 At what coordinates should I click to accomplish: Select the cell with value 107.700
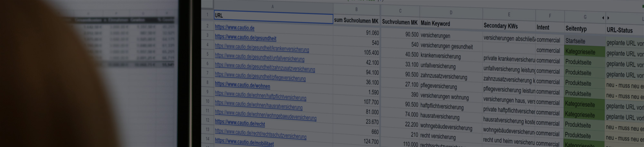[x=356, y=102]
